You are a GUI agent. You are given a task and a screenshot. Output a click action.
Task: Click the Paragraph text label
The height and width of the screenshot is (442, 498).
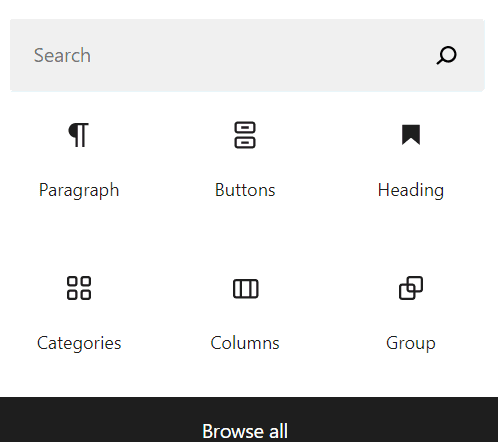coord(79,191)
